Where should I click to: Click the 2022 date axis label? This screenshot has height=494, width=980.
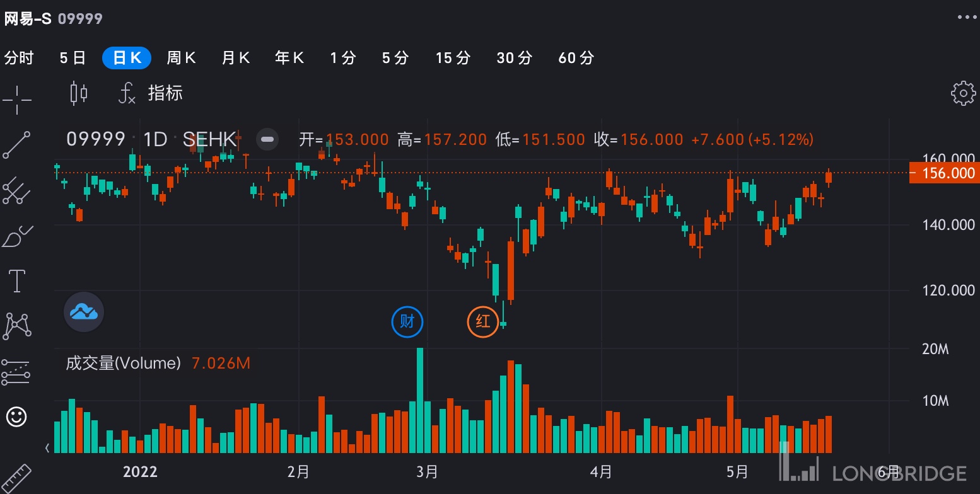141,472
